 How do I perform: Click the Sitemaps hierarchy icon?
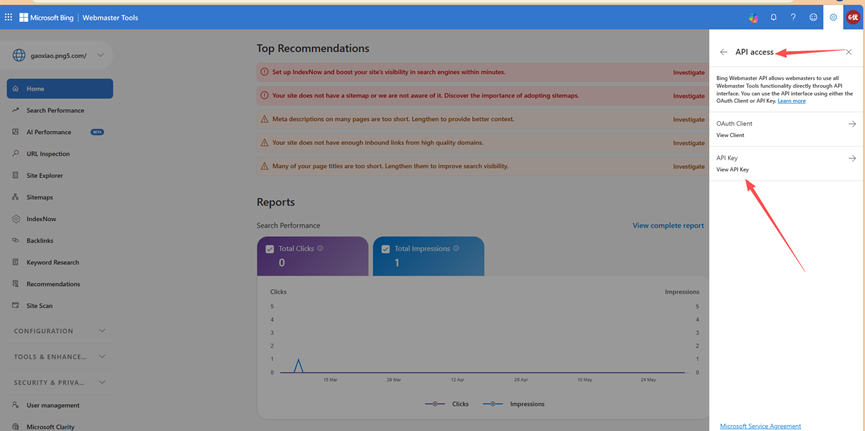[x=15, y=197]
